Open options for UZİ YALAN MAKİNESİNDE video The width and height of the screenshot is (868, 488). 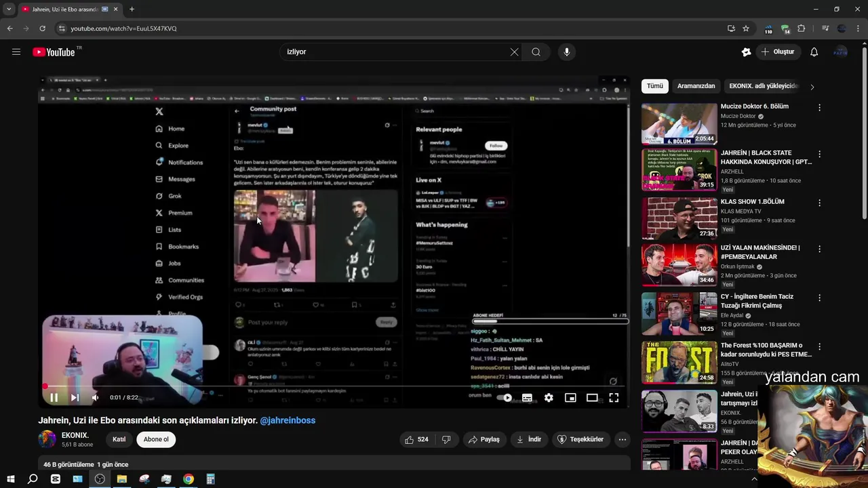819,249
